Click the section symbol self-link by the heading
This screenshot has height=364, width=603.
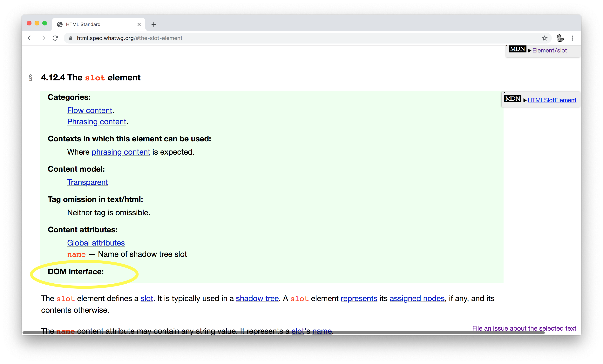pos(30,78)
